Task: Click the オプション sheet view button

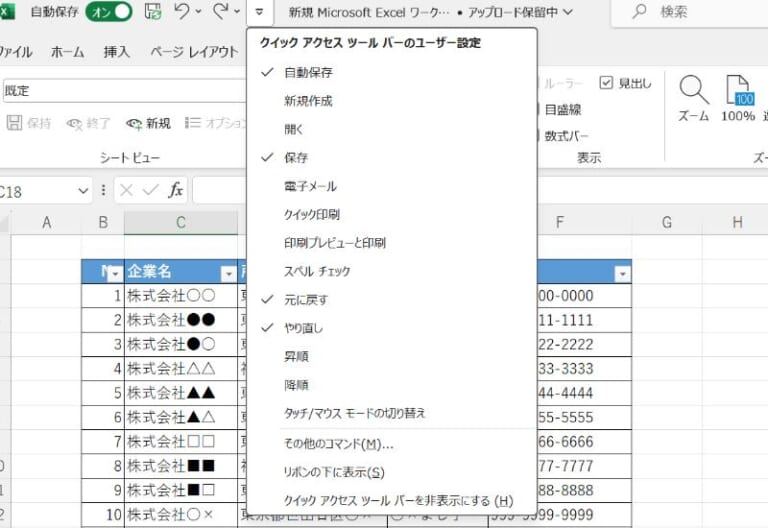Action: click(216, 123)
